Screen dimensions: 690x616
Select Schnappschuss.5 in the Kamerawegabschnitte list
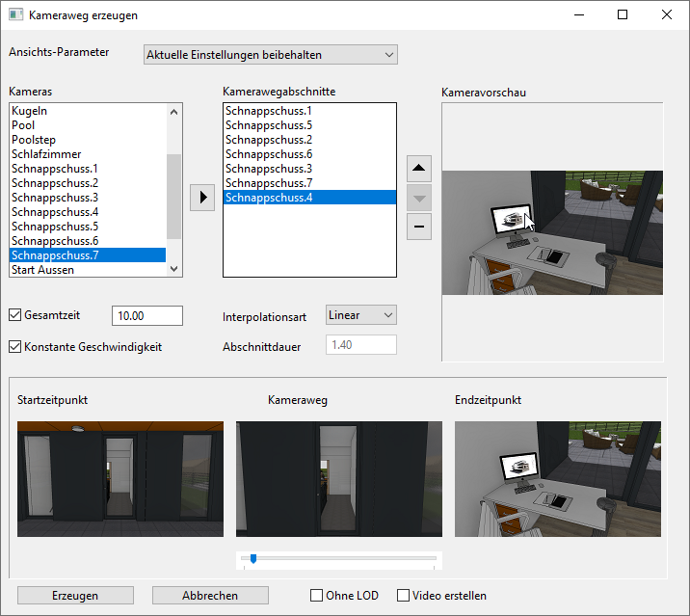[269, 125]
